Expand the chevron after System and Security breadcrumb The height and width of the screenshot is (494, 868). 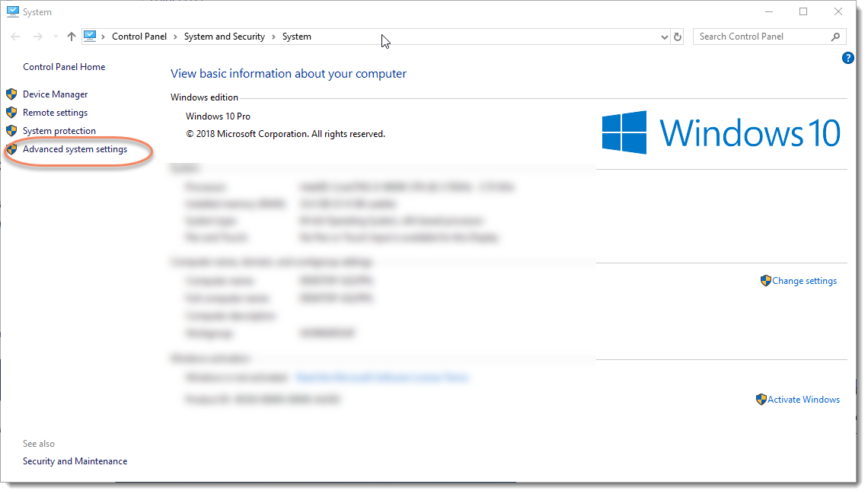click(x=273, y=37)
